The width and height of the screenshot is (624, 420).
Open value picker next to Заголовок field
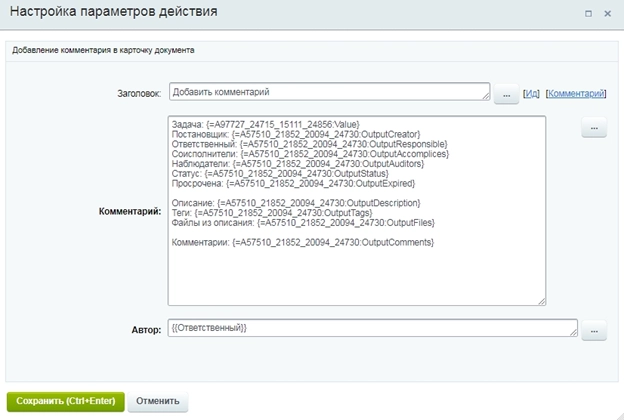click(506, 94)
